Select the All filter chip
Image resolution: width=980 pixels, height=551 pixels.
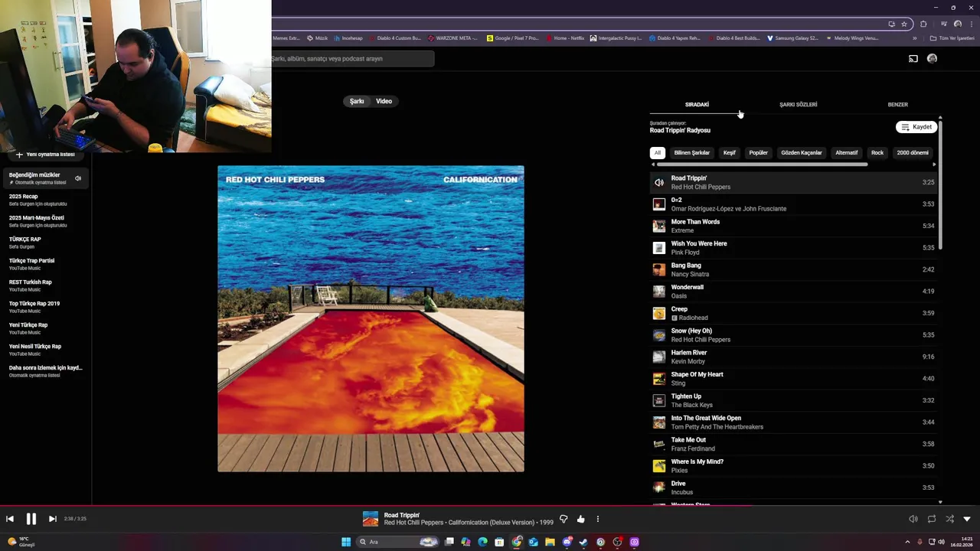(657, 152)
